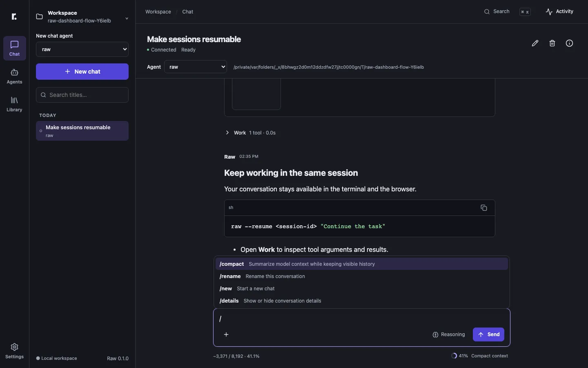588x368 pixels.
Task: Open the New chat agent dropdown
Action: click(82, 49)
